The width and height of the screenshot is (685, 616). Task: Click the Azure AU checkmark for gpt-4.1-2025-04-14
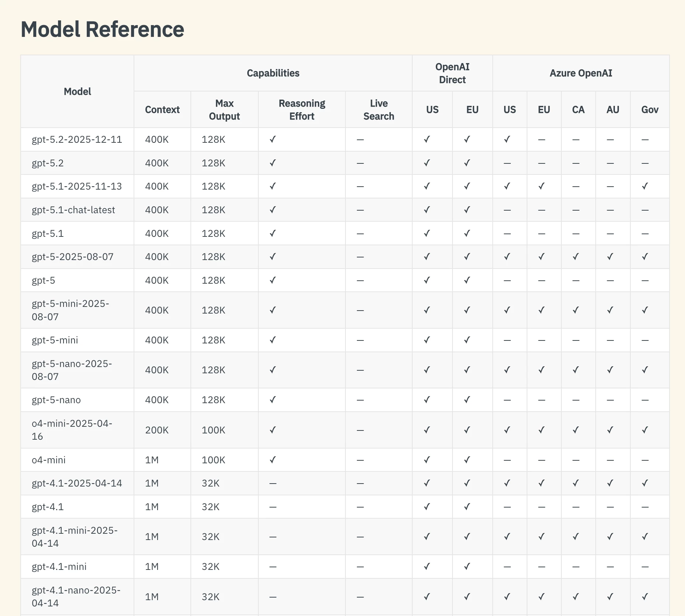point(610,483)
